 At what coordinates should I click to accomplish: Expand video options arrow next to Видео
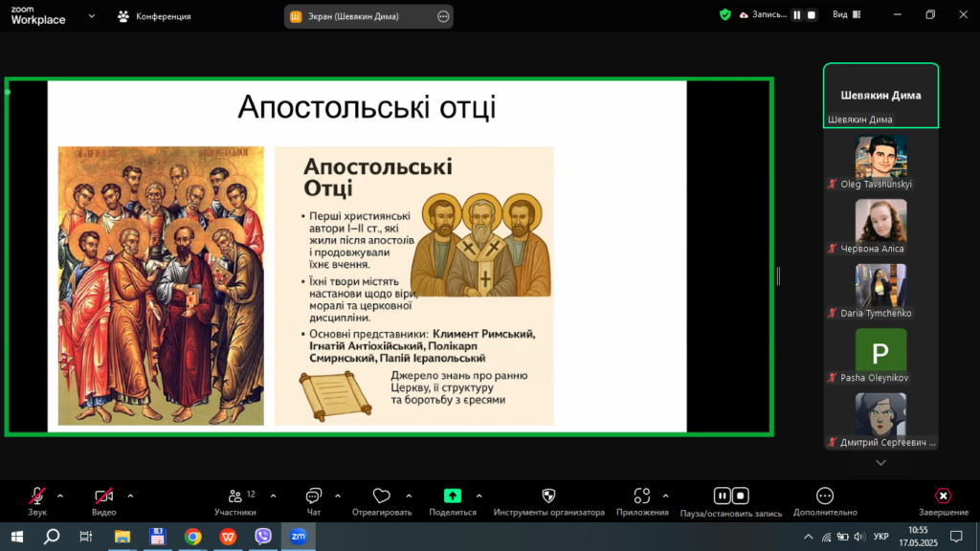(x=130, y=496)
